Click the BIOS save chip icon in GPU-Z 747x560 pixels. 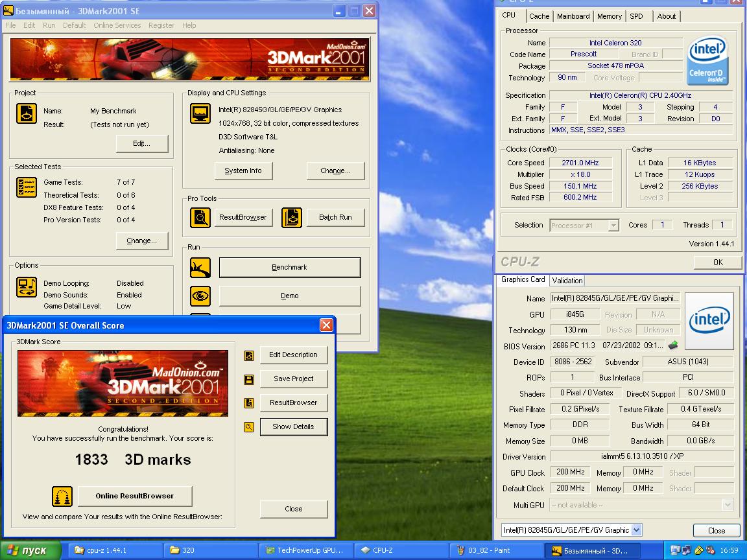673,345
